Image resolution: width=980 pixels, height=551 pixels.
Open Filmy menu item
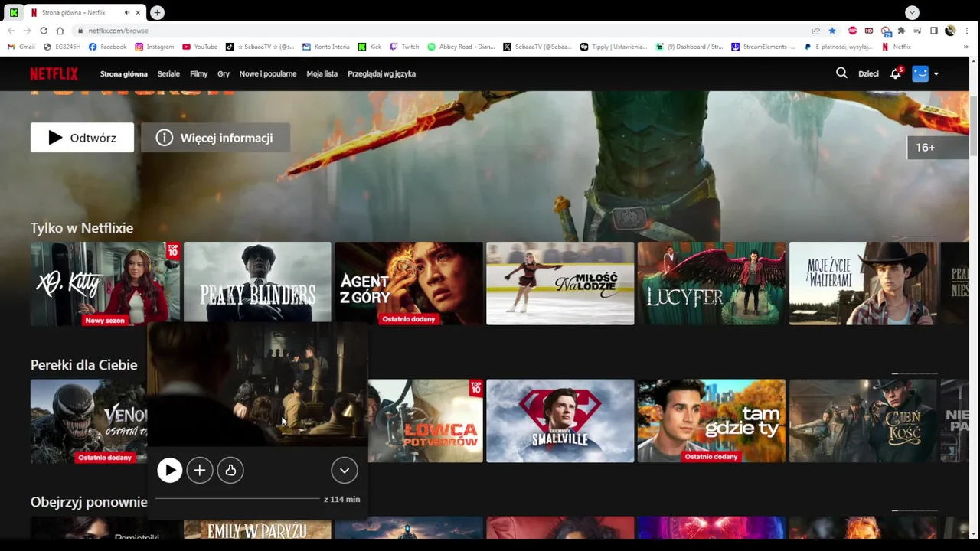pyautogui.click(x=199, y=74)
